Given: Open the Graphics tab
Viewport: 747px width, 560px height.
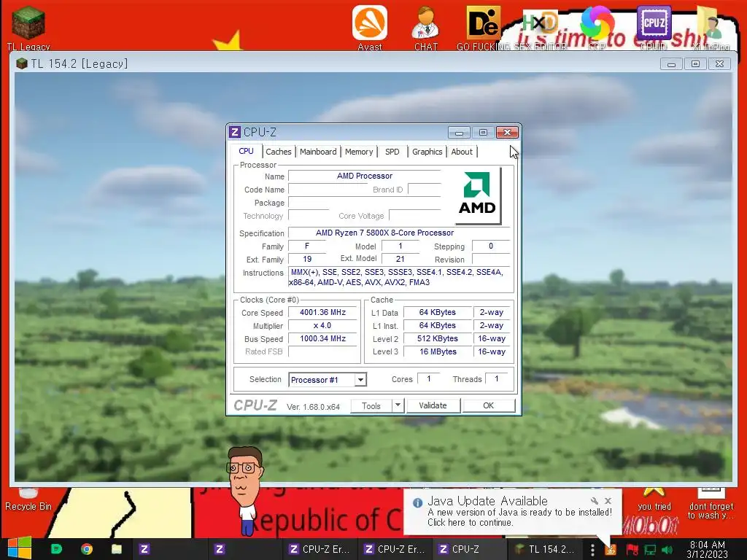Looking at the screenshot, I should click(427, 152).
